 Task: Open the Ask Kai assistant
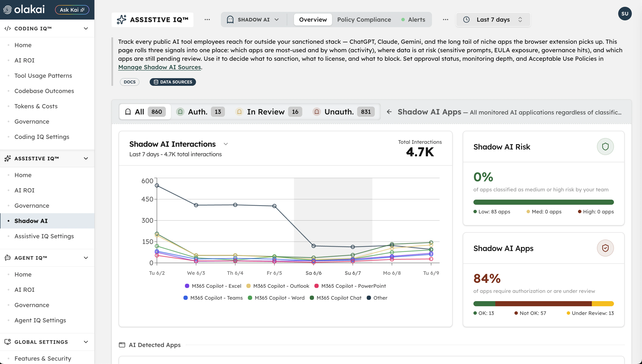click(x=72, y=10)
